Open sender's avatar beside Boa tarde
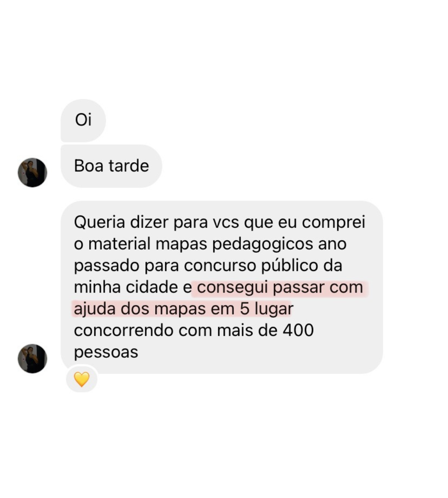 pyautogui.click(x=32, y=172)
